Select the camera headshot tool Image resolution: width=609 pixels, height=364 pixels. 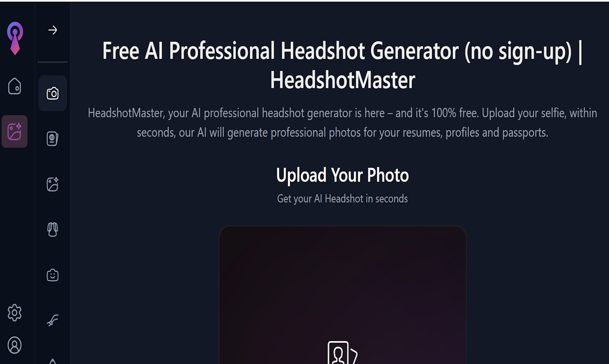pyautogui.click(x=53, y=93)
